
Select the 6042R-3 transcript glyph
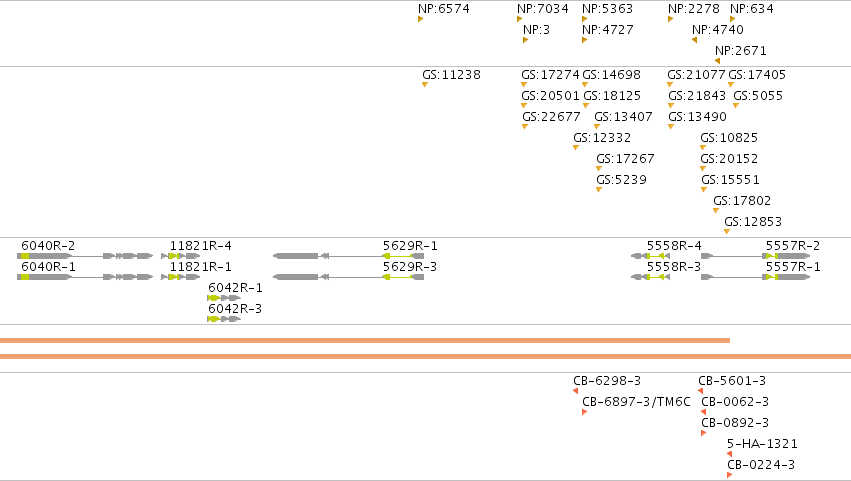(224, 319)
